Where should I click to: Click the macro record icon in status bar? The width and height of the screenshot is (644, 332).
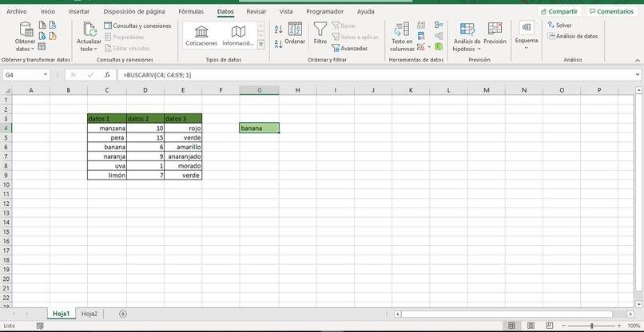(x=40, y=326)
